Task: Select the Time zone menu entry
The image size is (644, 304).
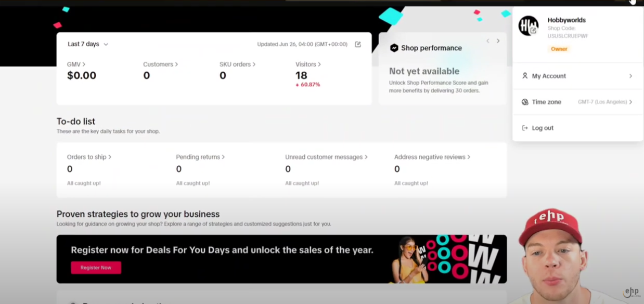Action: coord(547,102)
